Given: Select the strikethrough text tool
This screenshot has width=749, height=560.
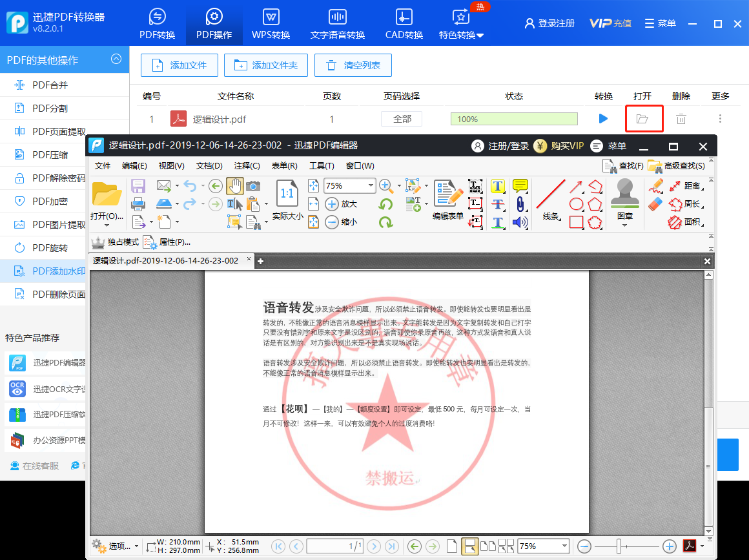Looking at the screenshot, I should point(498,205).
